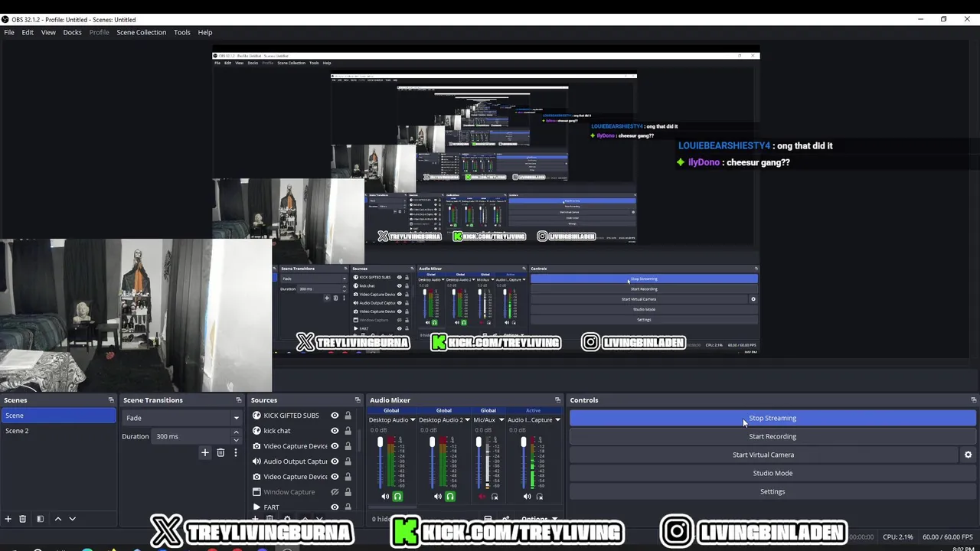Mute Desktop Audio using its speaker icon

coord(385,497)
